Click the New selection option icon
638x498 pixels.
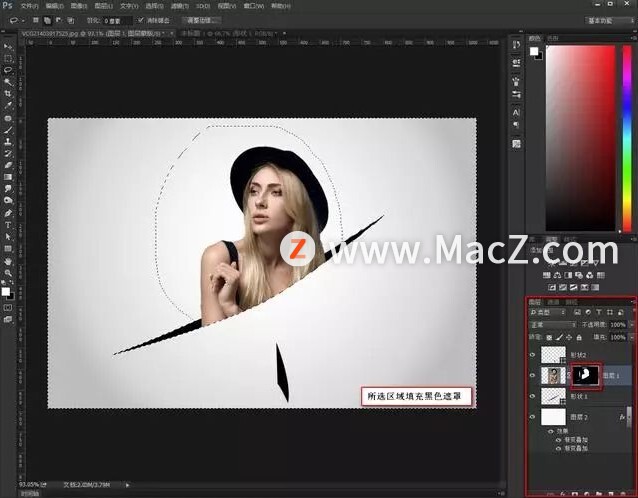(x=36, y=20)
